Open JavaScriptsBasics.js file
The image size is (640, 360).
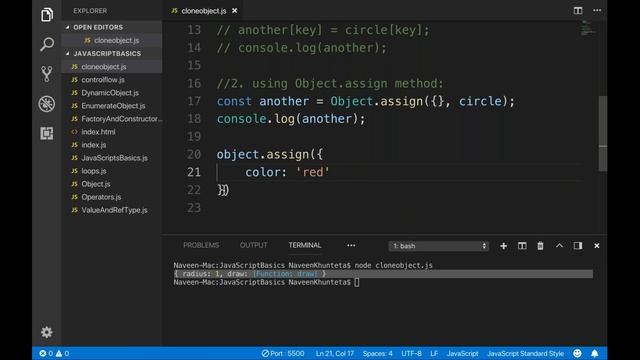coord(112,158)
